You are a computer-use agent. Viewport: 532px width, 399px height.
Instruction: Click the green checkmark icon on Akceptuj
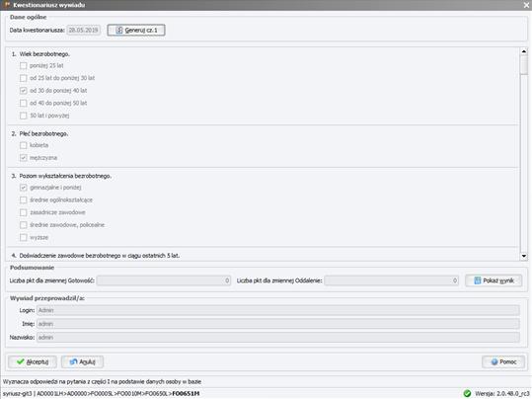[x=21, y=361]
